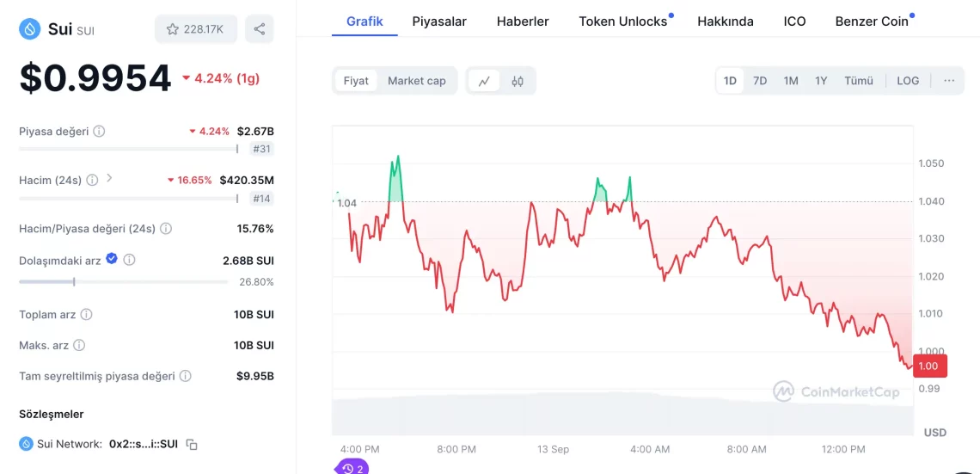Click the USD currency label
980x474 pixels.
point(935,432)
